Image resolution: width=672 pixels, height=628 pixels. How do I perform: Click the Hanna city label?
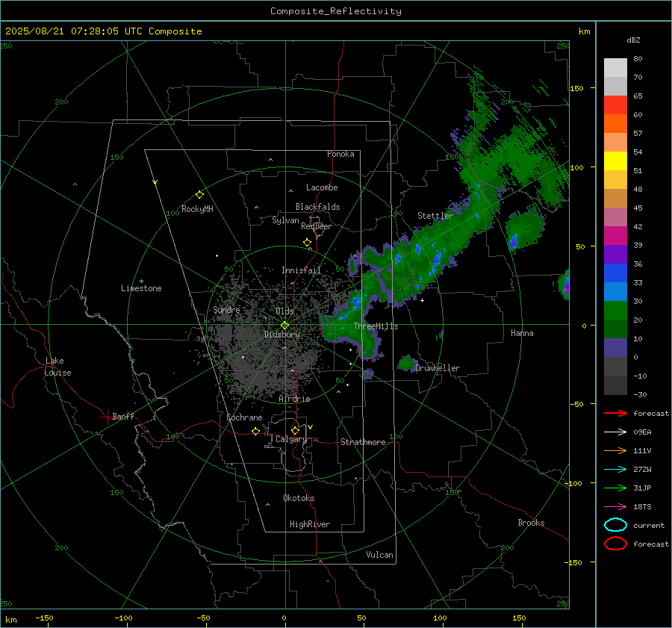[522, 333]
